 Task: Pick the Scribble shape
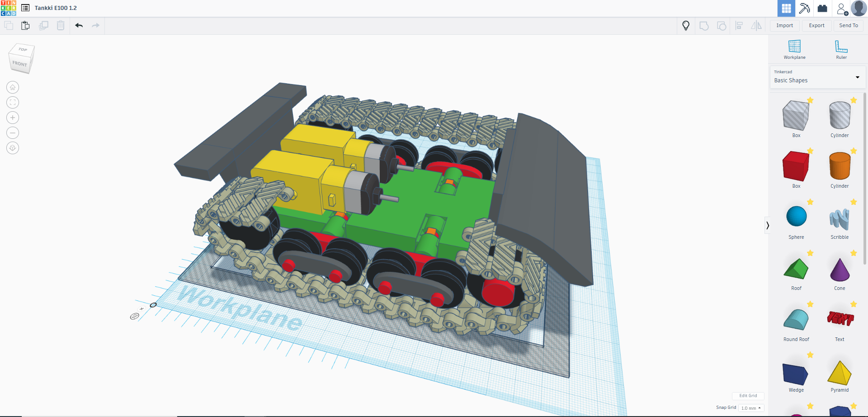840,220
